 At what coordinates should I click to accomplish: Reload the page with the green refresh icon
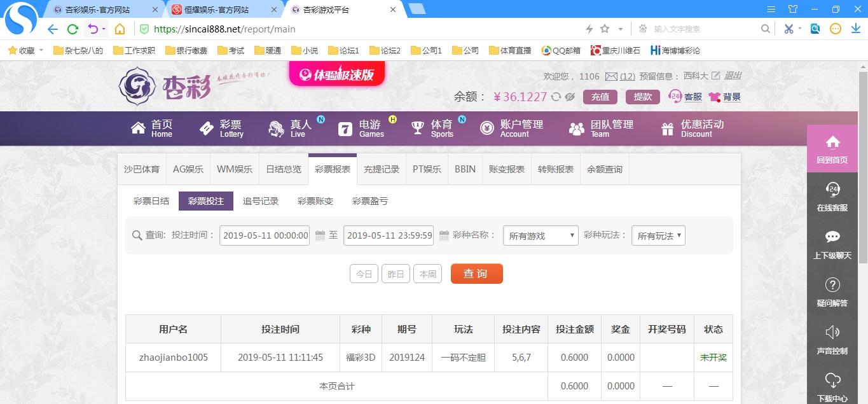point(72,29)
